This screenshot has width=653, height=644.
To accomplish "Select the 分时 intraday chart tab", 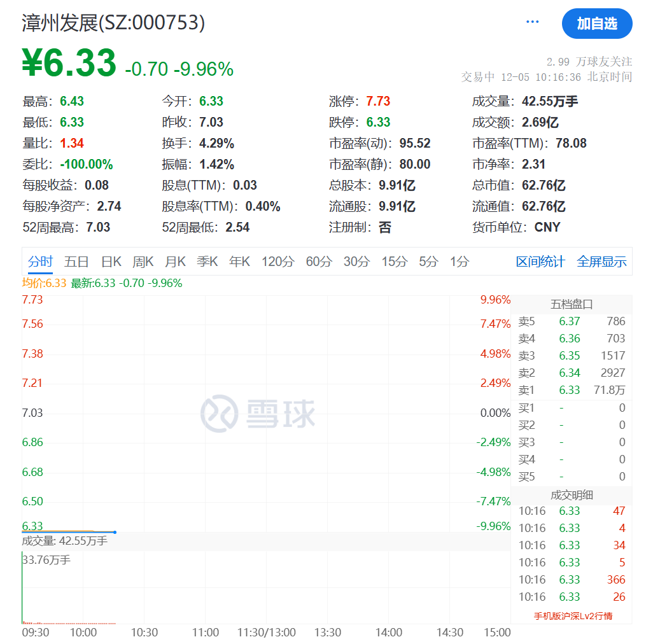I will point(40,262).
